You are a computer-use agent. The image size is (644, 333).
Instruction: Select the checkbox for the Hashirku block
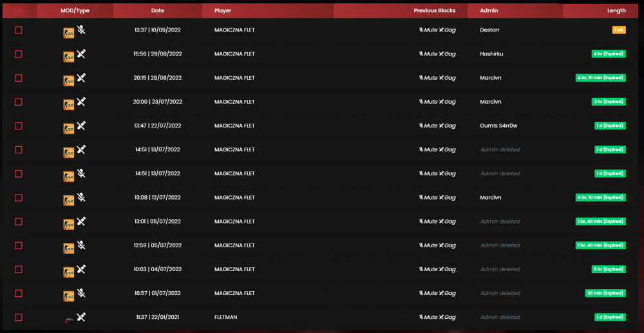click(19, 54)
